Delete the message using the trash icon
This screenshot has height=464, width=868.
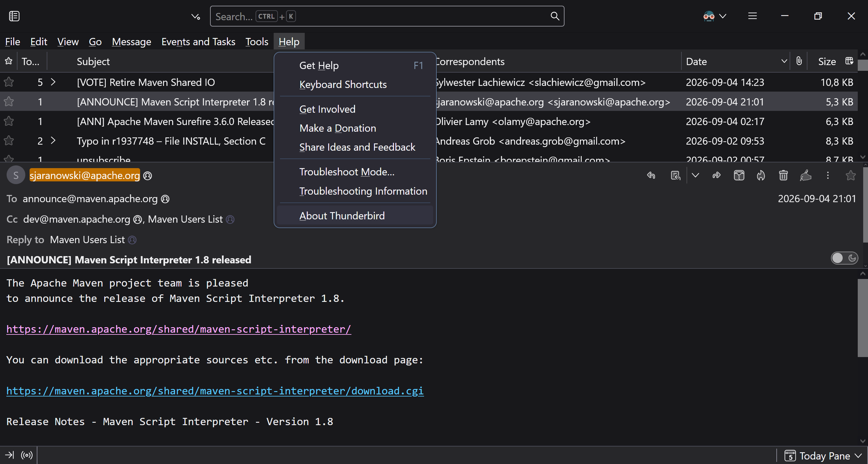783,175
